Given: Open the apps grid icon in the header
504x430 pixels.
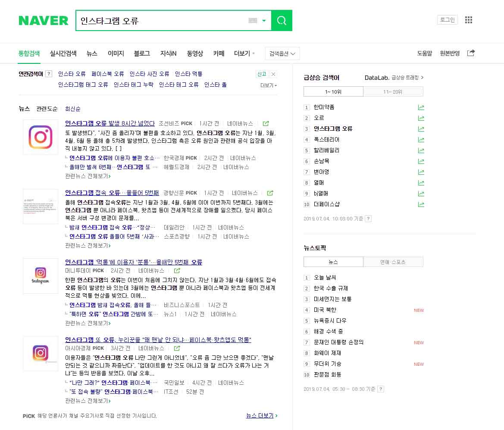Looking at the screenshot, I should pos(469,20).
